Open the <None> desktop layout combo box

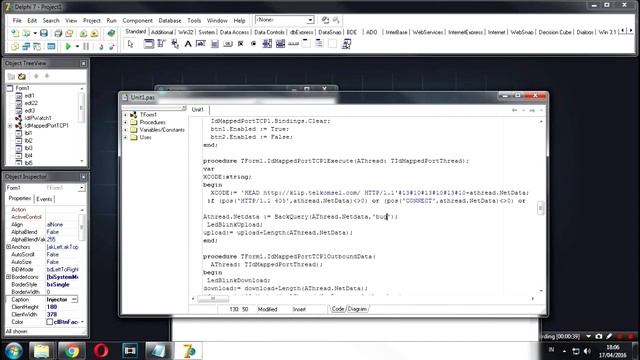pyautogui.click(x=284, y=20)
